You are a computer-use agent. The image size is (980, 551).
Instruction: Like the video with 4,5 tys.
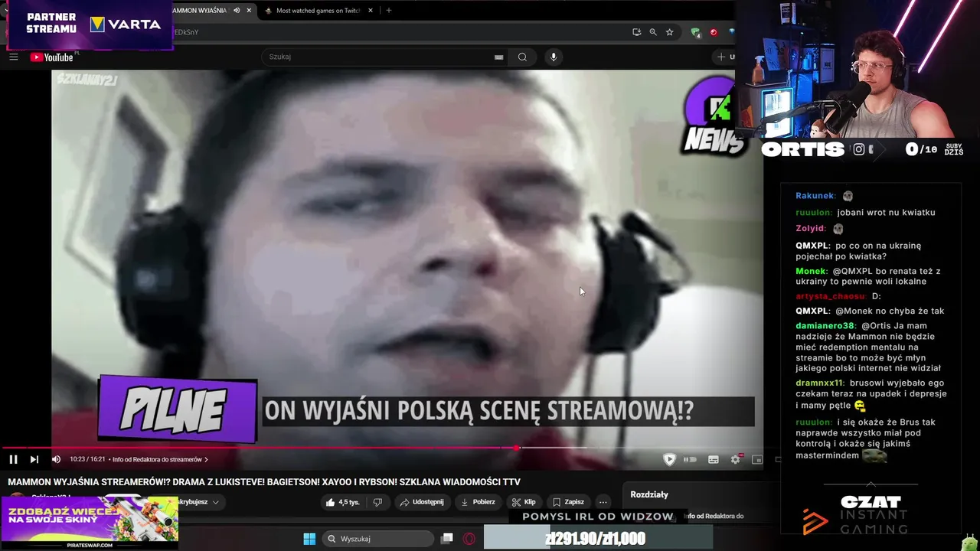click(x=342, y=502)
